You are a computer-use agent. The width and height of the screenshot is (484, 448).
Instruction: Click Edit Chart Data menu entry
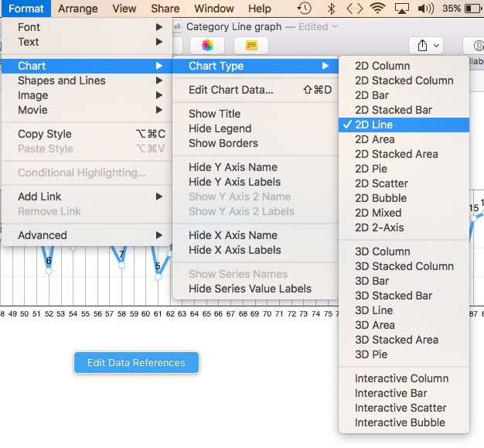pyautogui.click(x=231, y=90)
